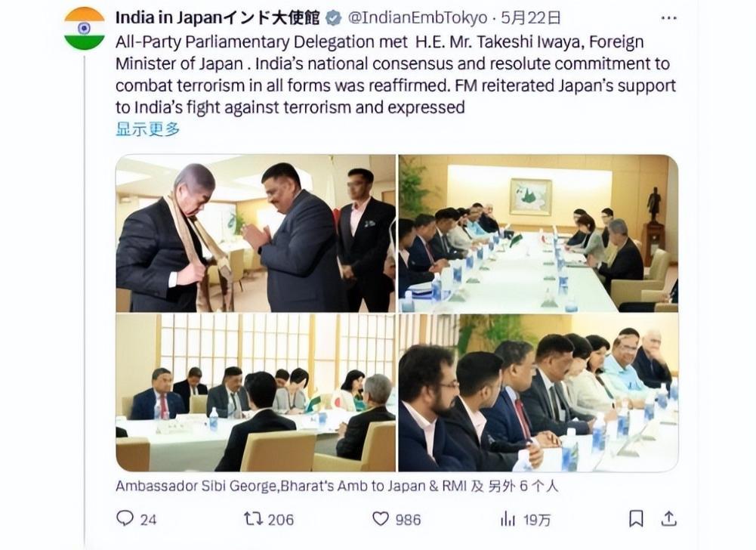Screen dimensions: 756x550
Task: Open bottom-right seated delegates photo
Action: (x=538, y=393)
